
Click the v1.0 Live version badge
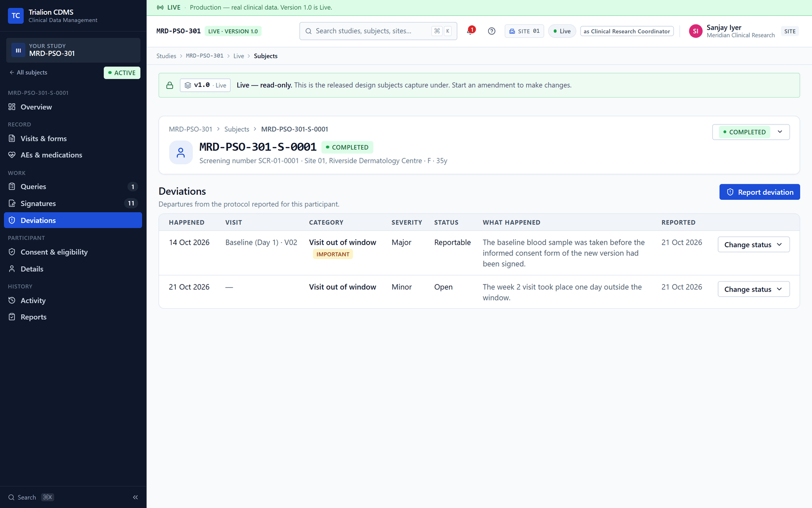(x=205, y=85)
